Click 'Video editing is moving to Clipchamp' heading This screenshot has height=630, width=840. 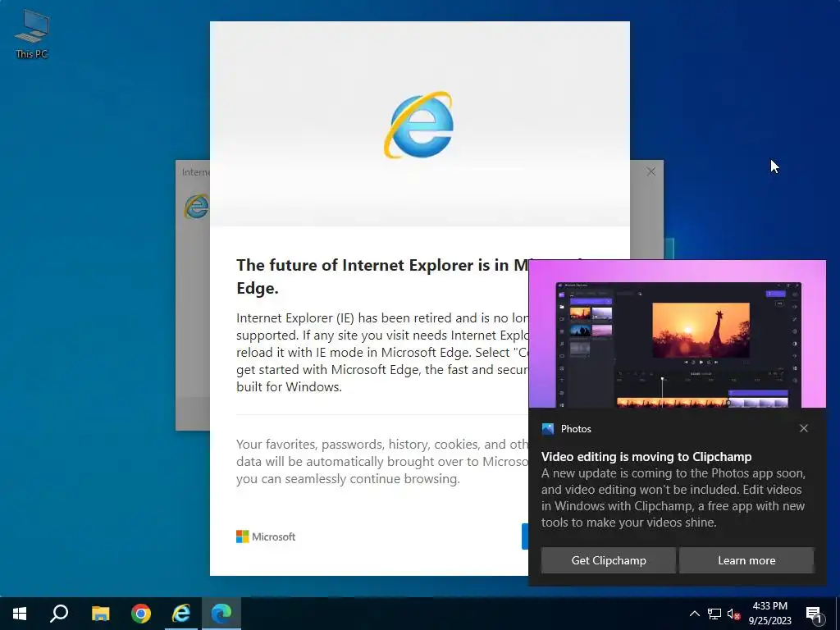(646, 457)
